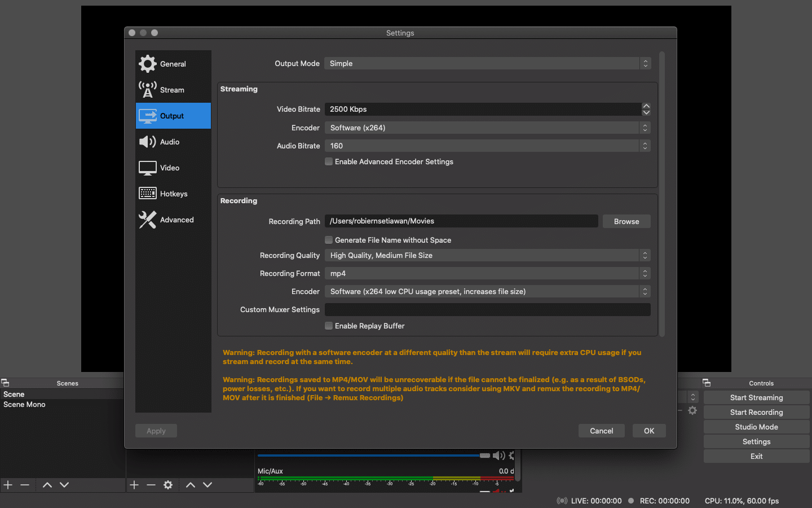Remove the selected scene with minus icon

pos(25,485)
